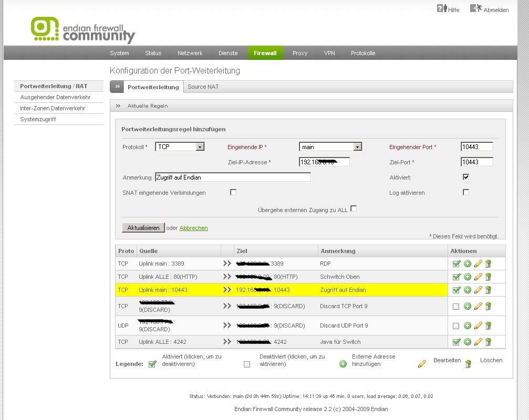Image resolution: width=529 pixels, height=420 pixels.
Task: Activate the Discard TCP Port 9 rule checkbox
Action: coord(456,307)
